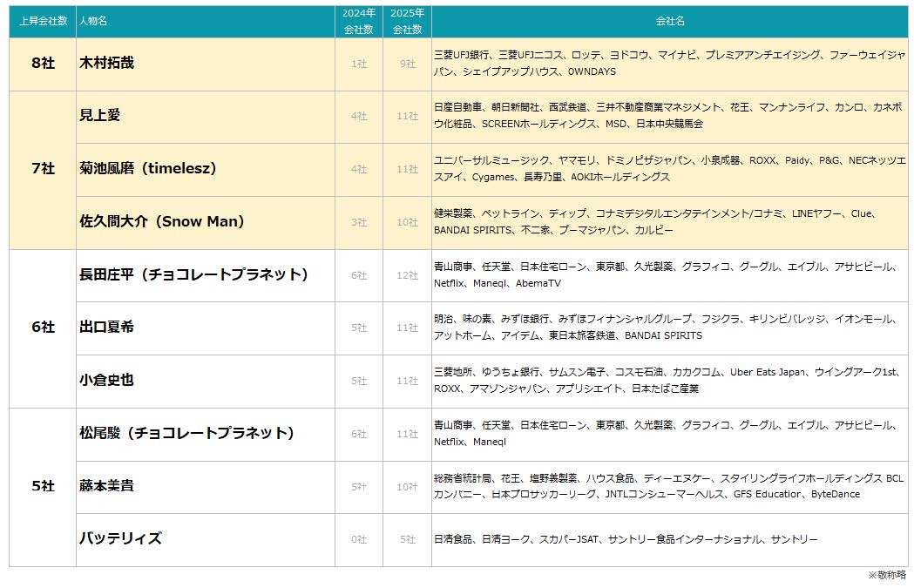The width and height of the screenshot is (914, 588).
Task: Select the name 藤本美貴
Action: click(107, 486)
